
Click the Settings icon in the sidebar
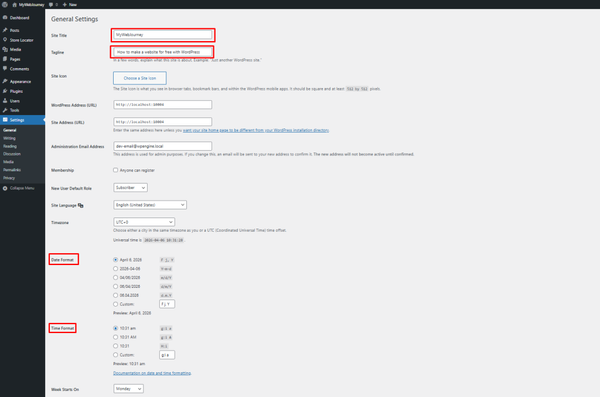pyautogui.click(x=5, y=120)
